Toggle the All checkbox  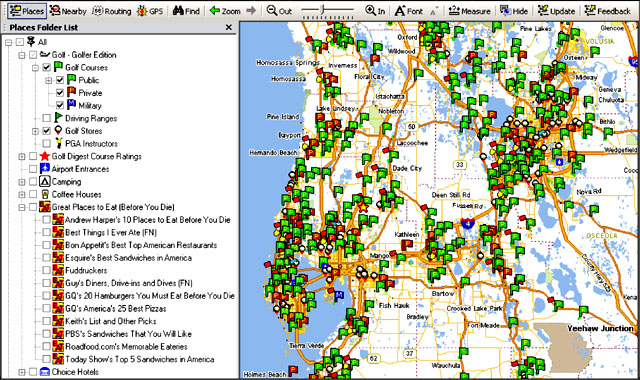pyautogui.click(x=20, y=42)
